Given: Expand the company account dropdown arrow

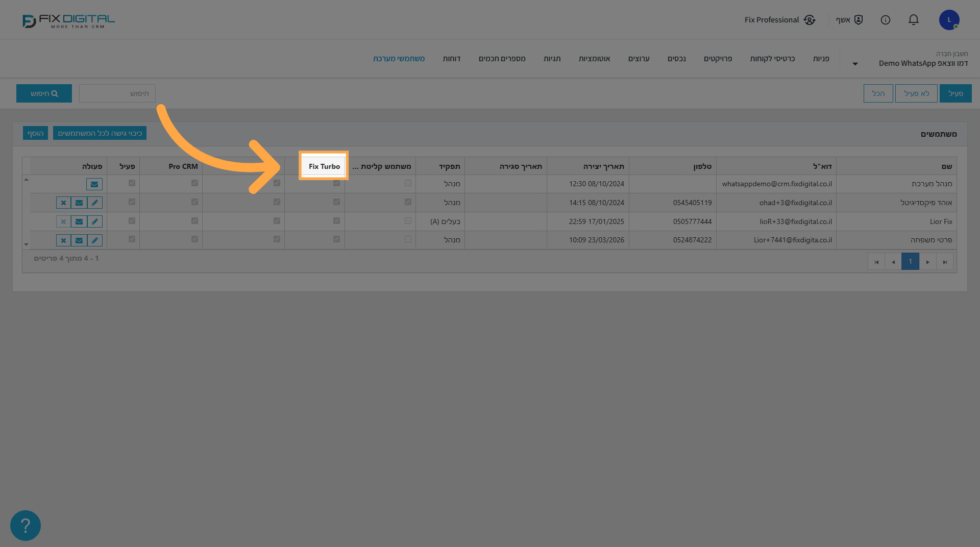Looking at the screenshot, I should click(x=855, y=64).
